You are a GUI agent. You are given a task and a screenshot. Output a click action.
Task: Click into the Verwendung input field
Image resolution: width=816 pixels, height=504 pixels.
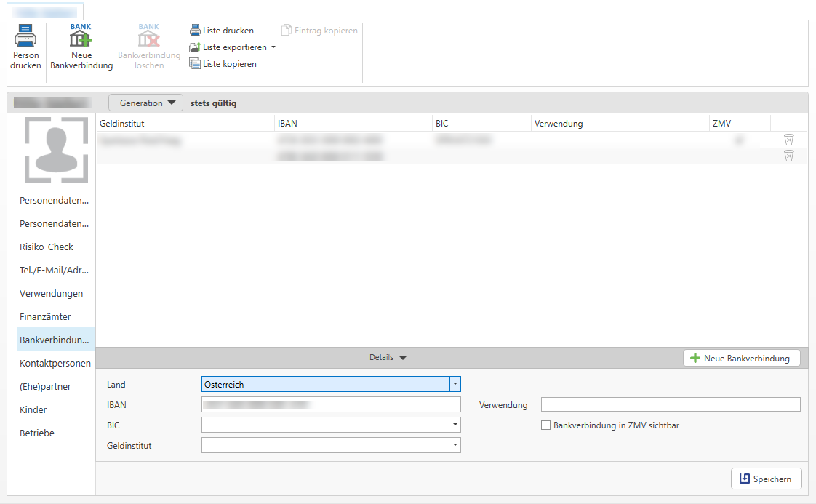click(x=670, y=404)
